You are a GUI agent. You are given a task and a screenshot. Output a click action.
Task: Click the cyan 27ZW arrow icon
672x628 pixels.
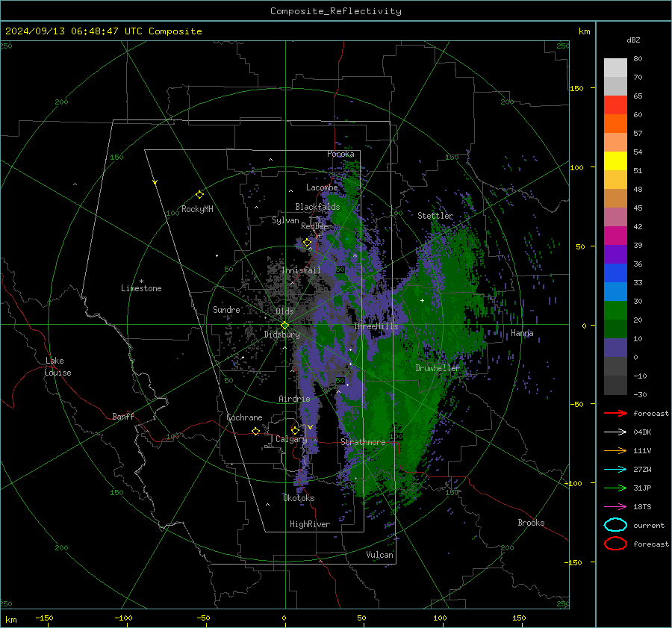[615, 470]
